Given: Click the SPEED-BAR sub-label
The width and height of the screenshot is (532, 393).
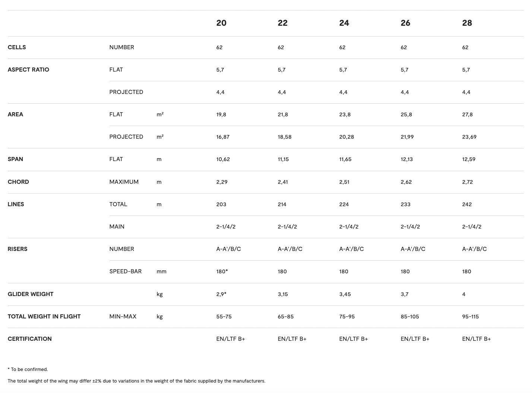Looking at the screenshot, I should (126, 271).
